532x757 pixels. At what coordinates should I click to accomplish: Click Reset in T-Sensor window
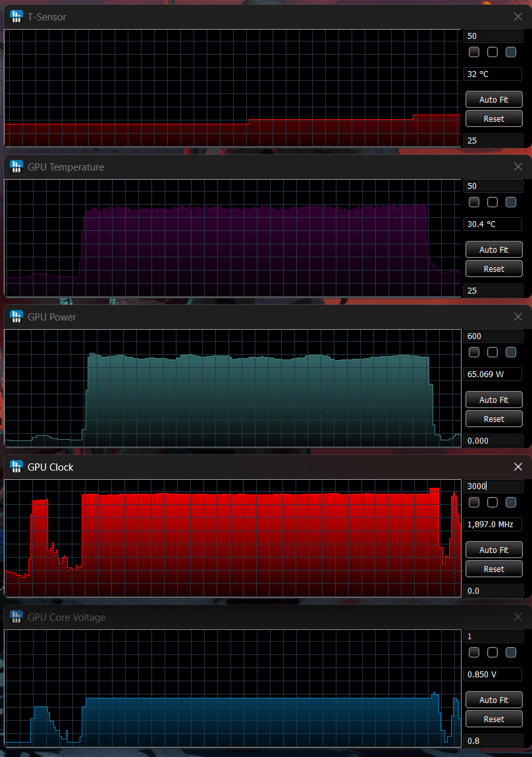click(494, 118)
